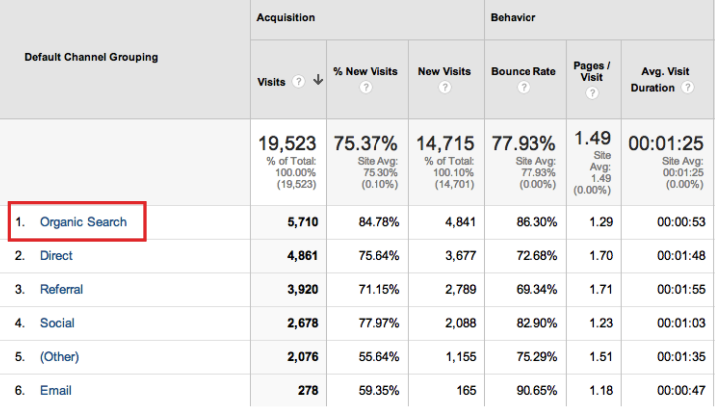Viewport: 715px width, 409px height.
Task: Open the Referral channel link
Action: click(62, 290)
